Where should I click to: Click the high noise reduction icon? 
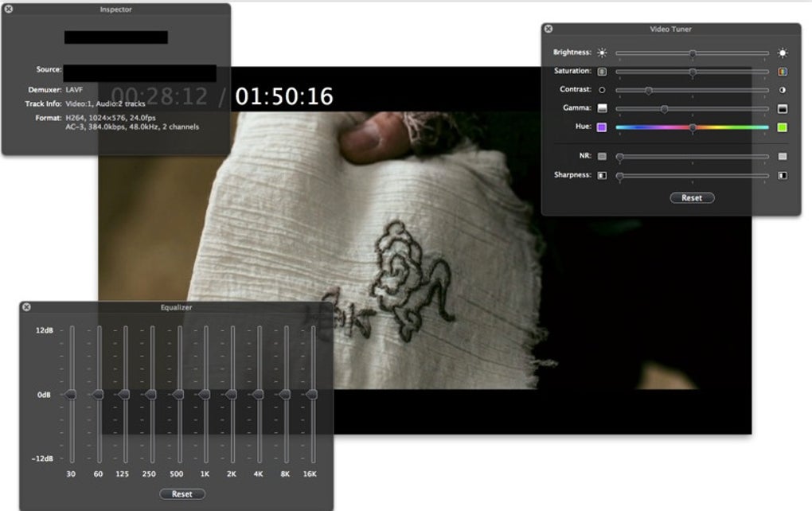783,156
